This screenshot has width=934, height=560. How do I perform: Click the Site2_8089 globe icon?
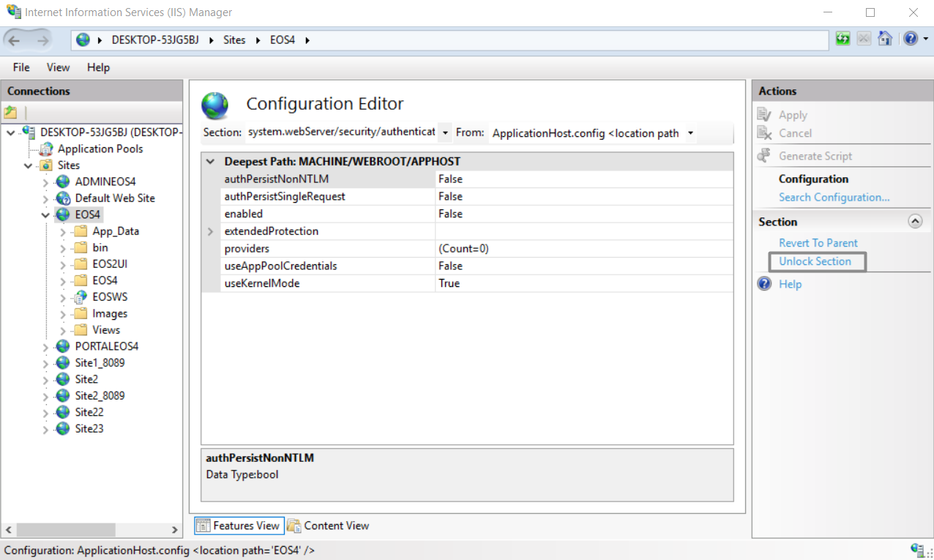pyautogui.click(x=63, y=396)
